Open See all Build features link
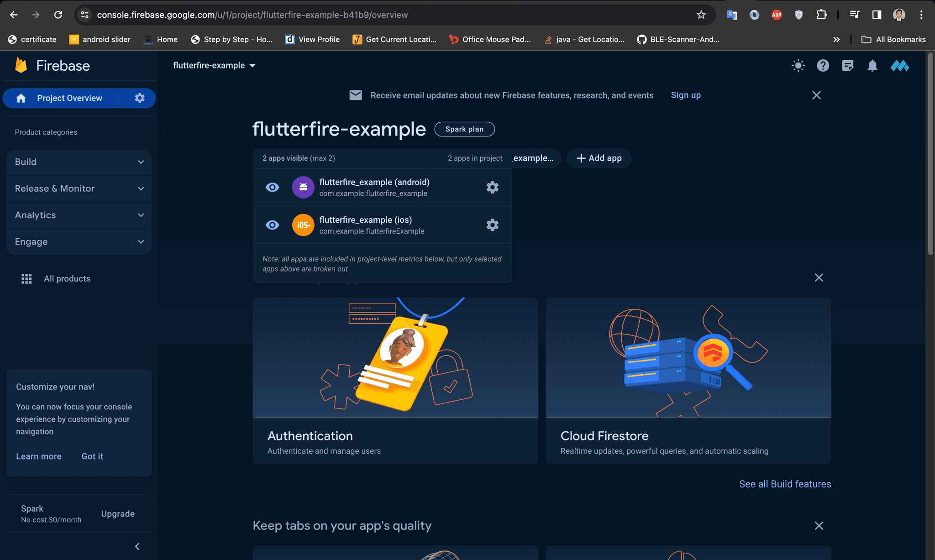The height and width of the screenshot is (560, 935). tap(785, 484)
